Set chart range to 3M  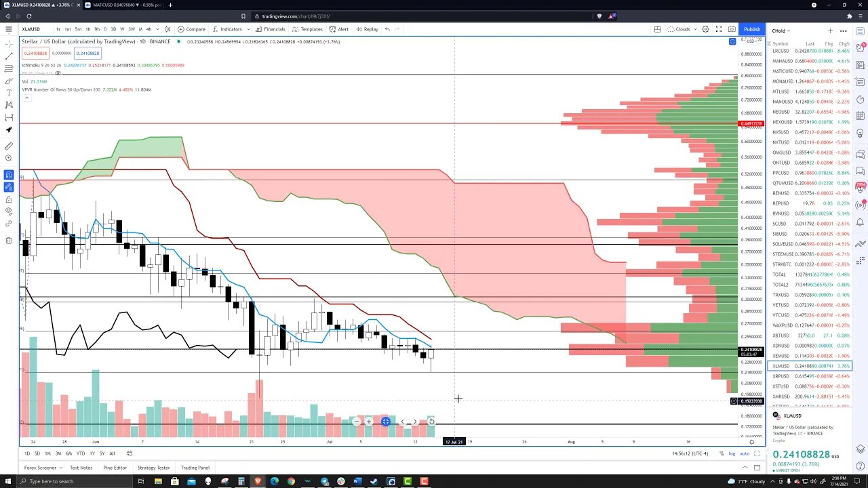[58, 453]
